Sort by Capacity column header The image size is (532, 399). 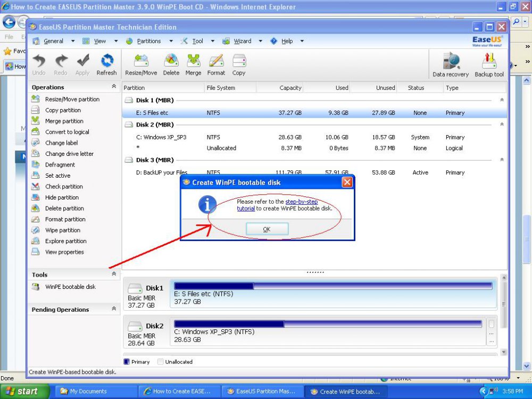pyautogui.click(x=280, y=88)
